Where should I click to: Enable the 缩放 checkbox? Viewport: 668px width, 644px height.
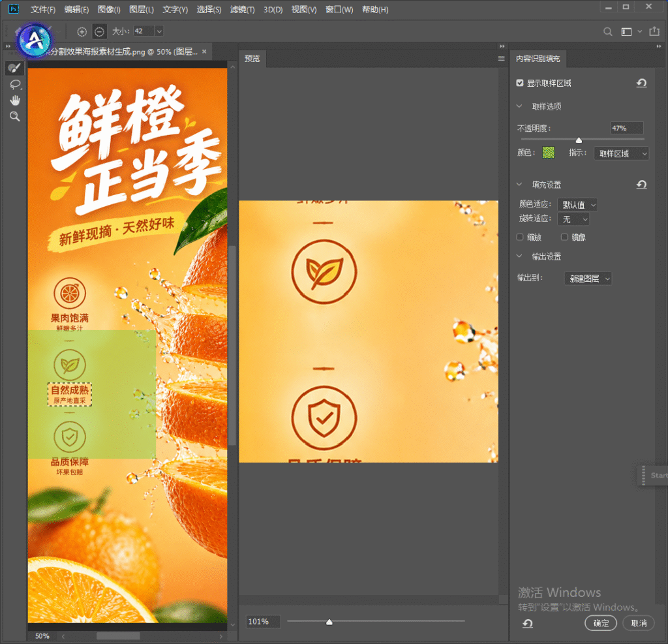(x=520, y=237)
